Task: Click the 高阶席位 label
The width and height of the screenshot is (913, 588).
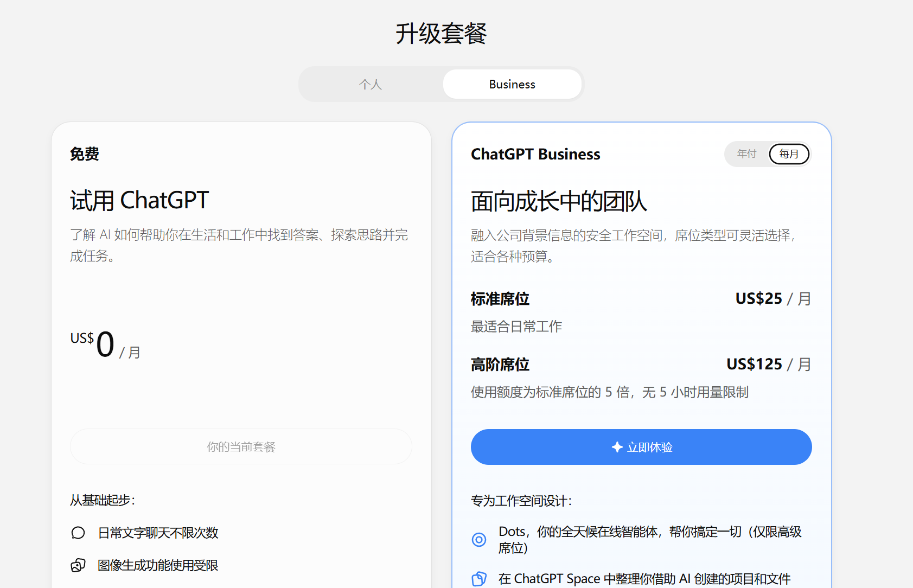Action: [x=500, y=365]
